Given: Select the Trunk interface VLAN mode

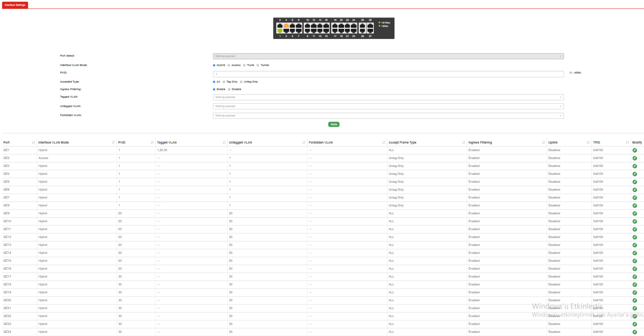Looking at the screenshot, I should tap(244, 65).
